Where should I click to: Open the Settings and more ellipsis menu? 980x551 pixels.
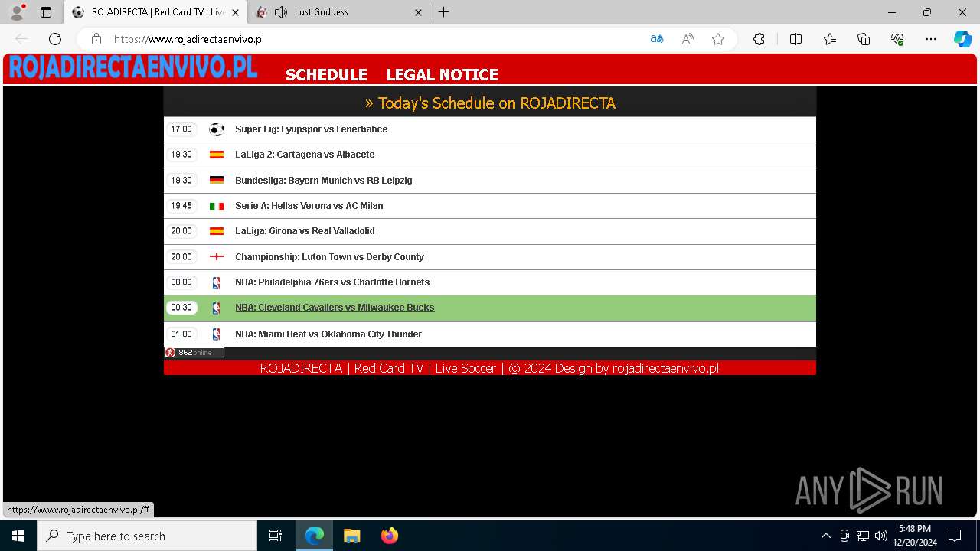click(x=931, y=39)
